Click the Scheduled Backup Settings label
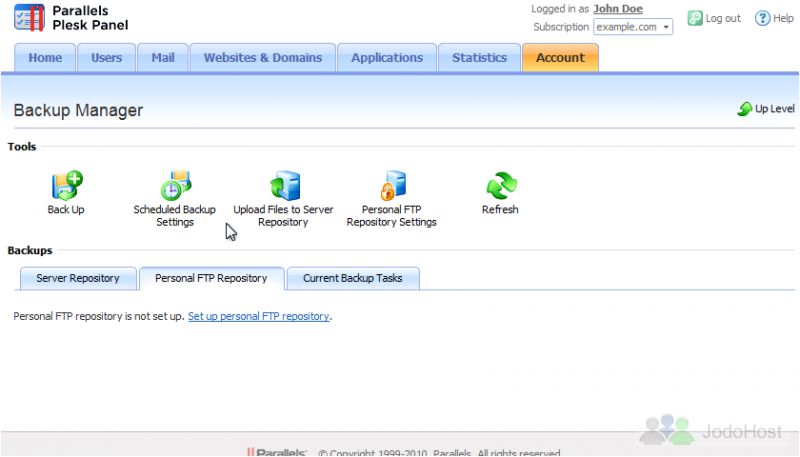The image size is (800, 457). click(174, 216)
